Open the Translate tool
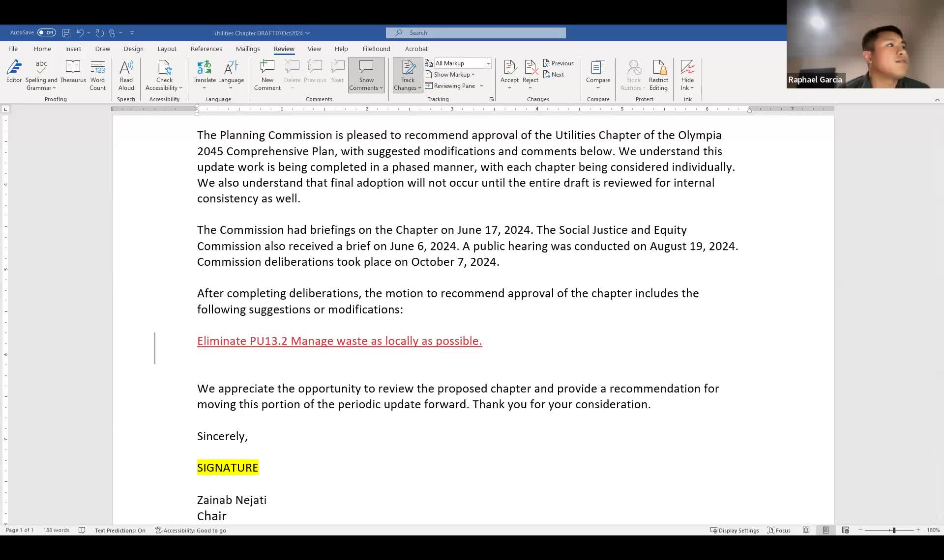 coord(204,71)
